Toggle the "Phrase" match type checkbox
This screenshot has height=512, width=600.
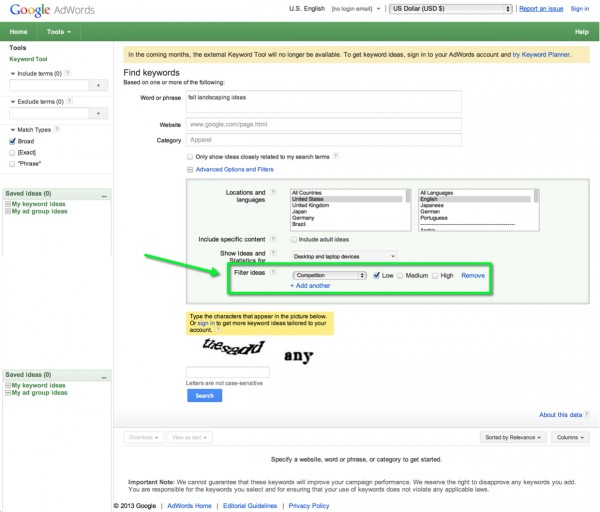pos(12,164)
